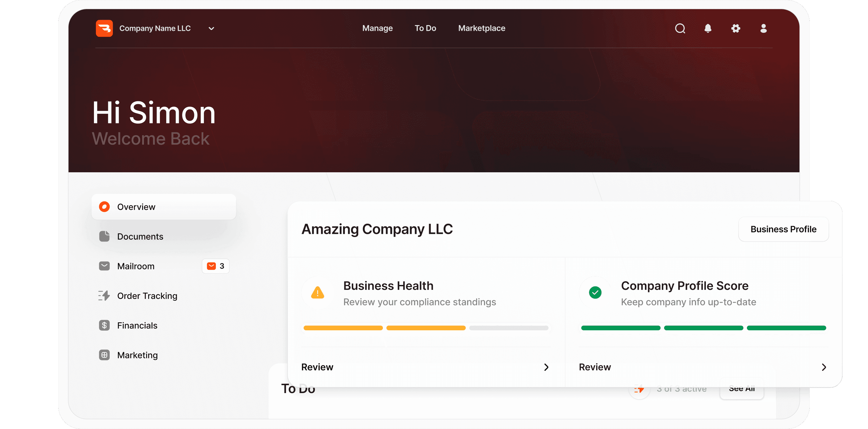The image size is (868, 429).
Task: Click the Business Profile button
Action: (x=783, y=229)
